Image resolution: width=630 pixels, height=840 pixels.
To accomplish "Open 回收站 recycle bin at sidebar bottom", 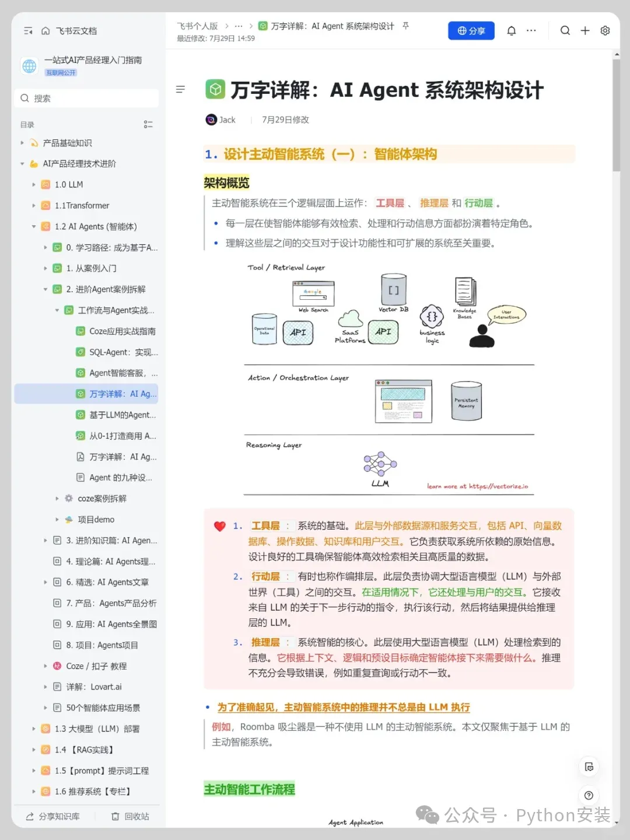I will pyautogui.click(x=129, y=817).
